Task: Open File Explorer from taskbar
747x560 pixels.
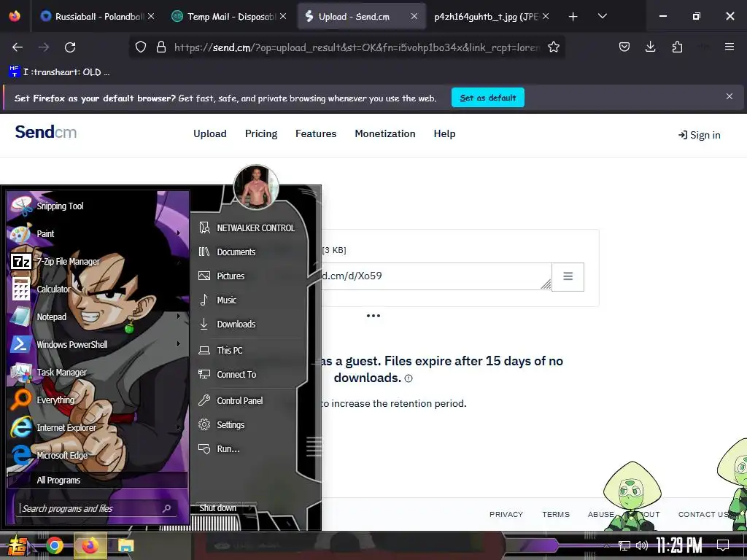Action: [125, 545]
